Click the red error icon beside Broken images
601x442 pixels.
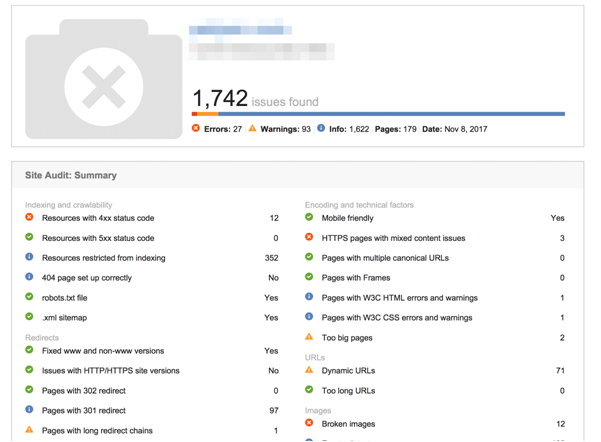tap(309, 423)
